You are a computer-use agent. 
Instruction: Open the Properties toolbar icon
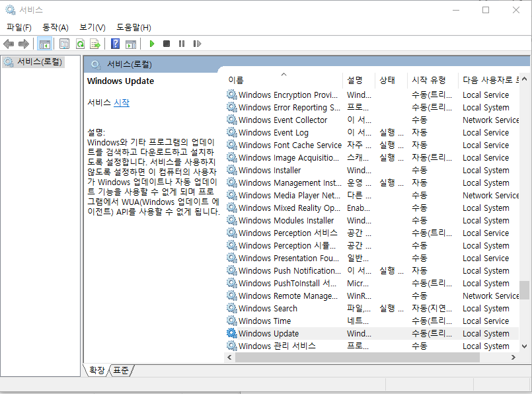[x=64, y=44]
